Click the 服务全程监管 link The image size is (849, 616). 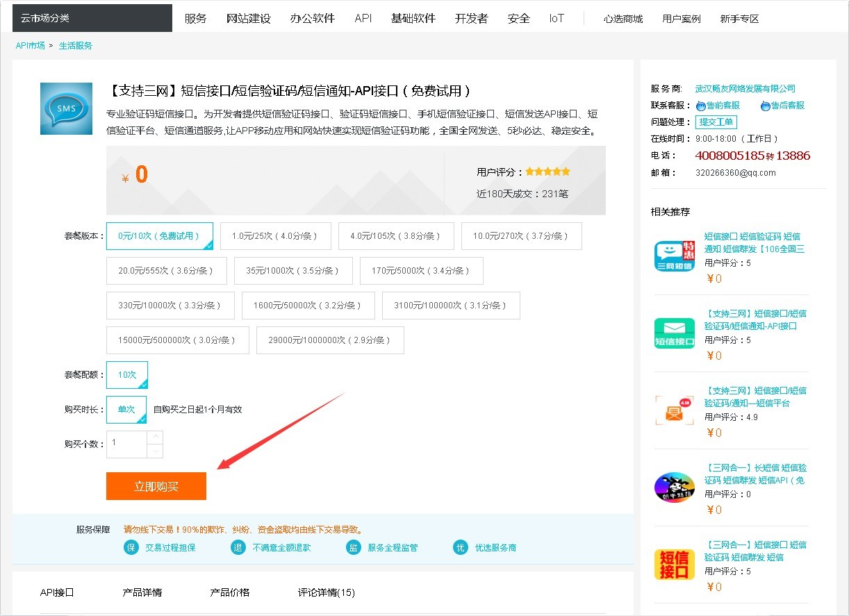(x=393, y=547)
